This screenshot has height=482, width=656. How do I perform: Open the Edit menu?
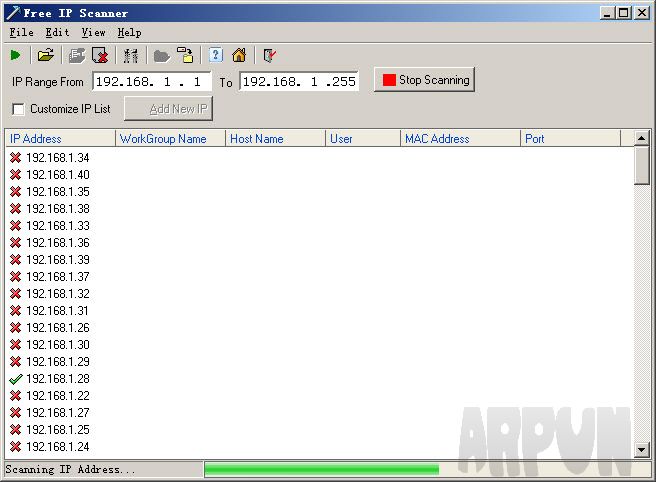(x=57, y=33)
